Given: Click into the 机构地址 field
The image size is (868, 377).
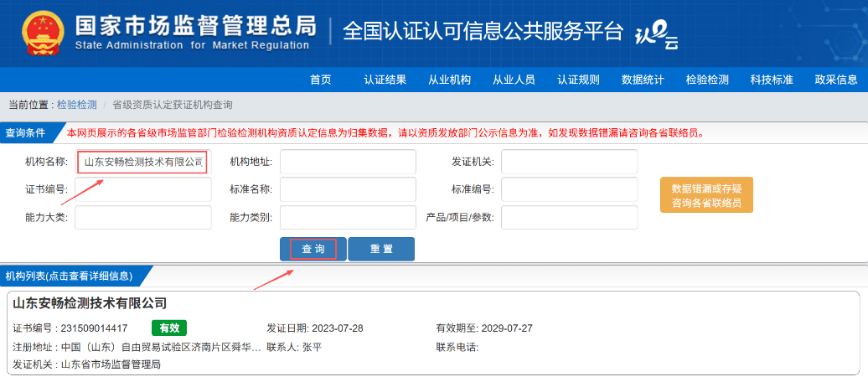Looking at the screenshot, I should [x=348, y=162].
